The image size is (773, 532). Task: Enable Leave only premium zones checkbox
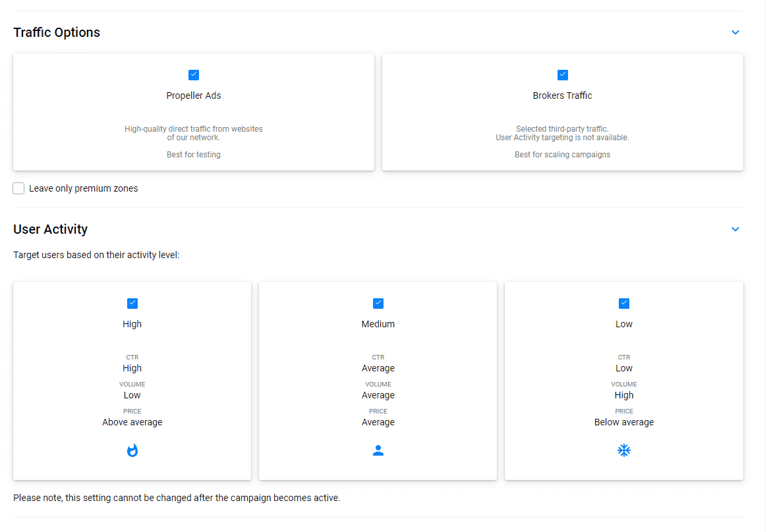pos(18,188)
